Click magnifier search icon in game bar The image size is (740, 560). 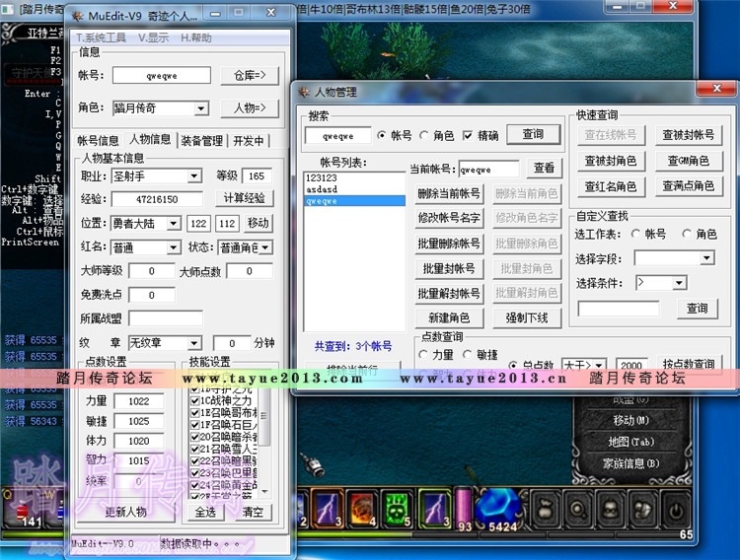click(578, 509)
